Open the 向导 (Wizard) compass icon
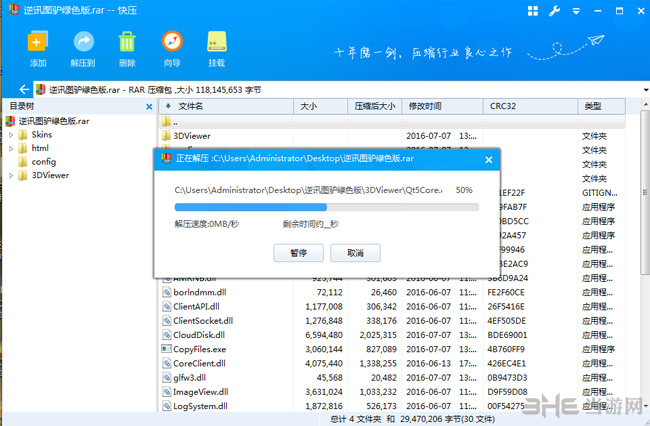This screenshot has height=426, width=650. (172, 41)
